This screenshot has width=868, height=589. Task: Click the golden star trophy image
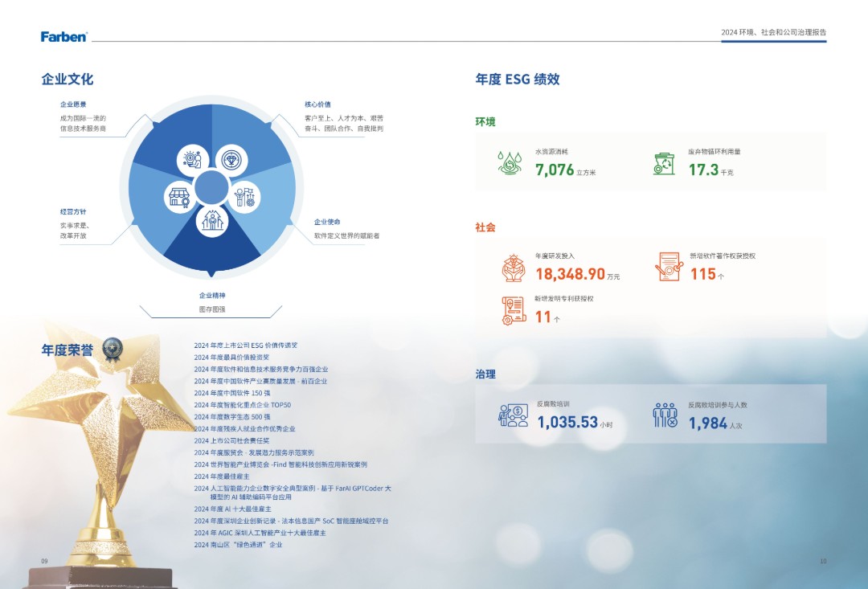tap(104, 450)
